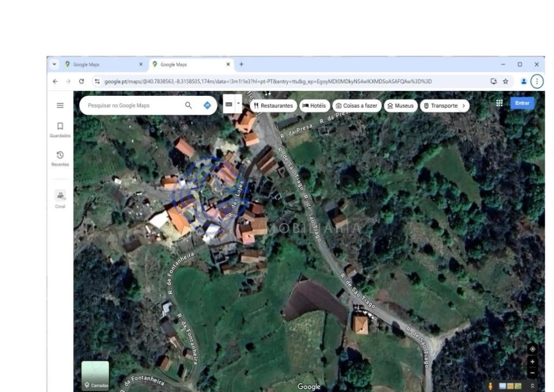Image resolution: width=554 pixels, height=392 pixels.
Task: Open the Google Maps hamburger menu
Action: [x=60, y=106]
